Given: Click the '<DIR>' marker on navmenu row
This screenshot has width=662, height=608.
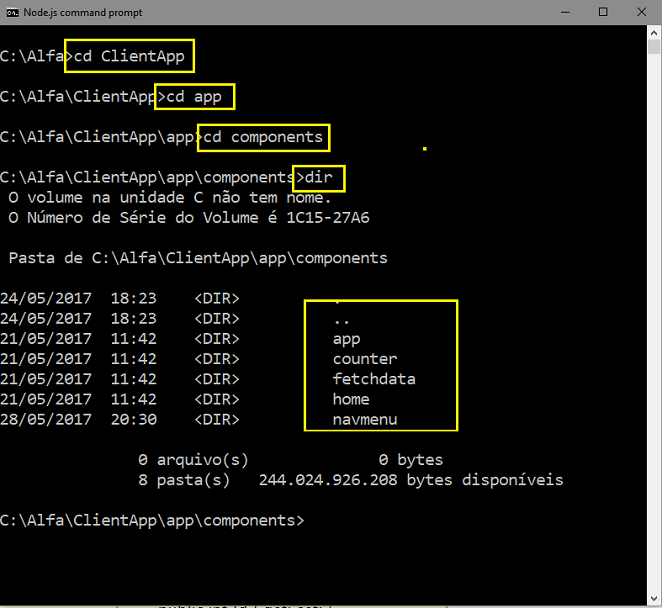Looking at the screenshot, I should click(x=217, y=419).
